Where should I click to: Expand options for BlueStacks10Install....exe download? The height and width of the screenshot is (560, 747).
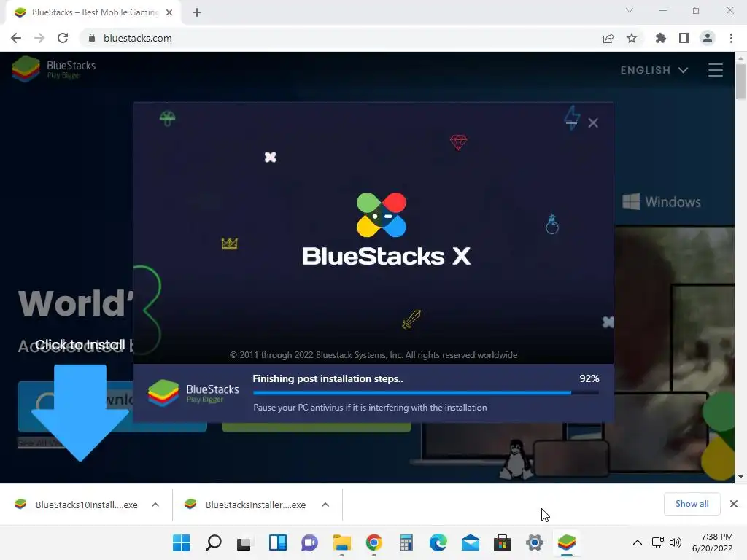[x=155, y=505]
